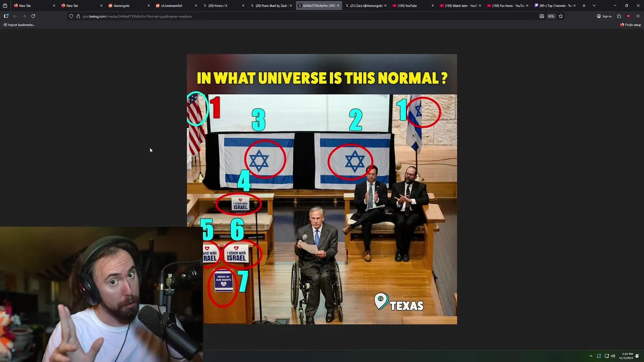Close the Watch later tab
The image size is (644, 362).
tap(479, 6)
